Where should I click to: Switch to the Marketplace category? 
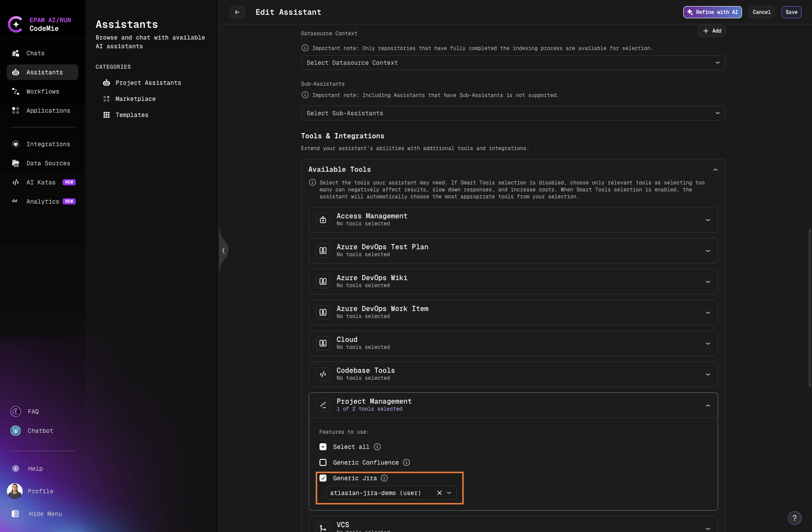coord(135,99)
